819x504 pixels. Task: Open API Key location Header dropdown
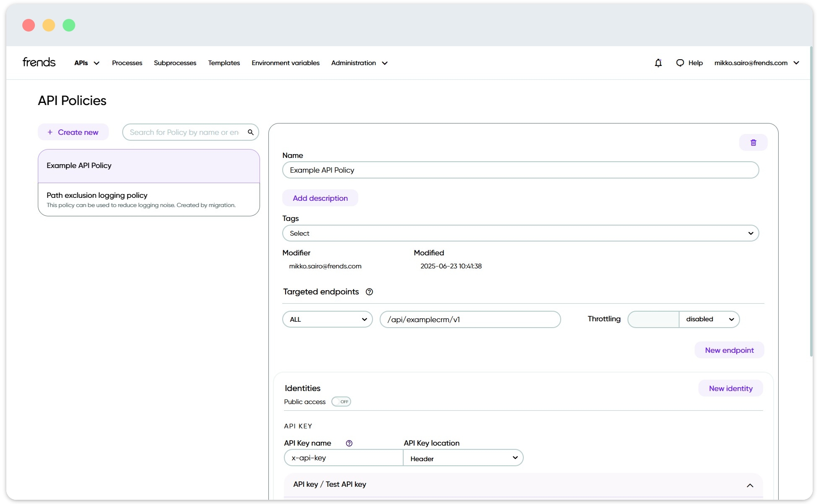coord(463,458)
